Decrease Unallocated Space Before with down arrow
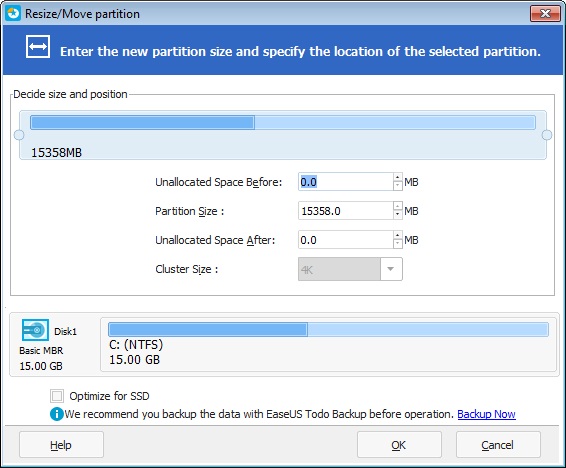This screenshot has width=566, height=468. click(x=397, y=186)
